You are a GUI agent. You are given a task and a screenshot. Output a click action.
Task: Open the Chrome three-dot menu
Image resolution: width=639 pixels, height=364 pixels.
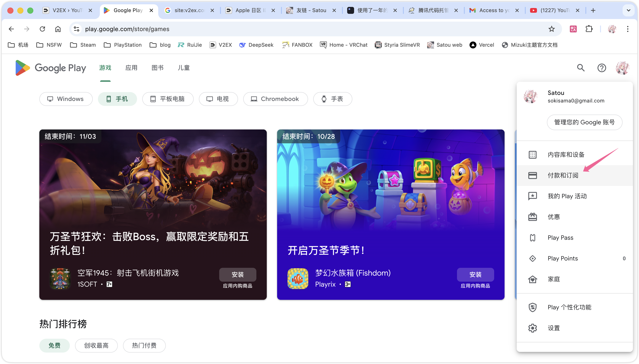[x=628, y=29]
